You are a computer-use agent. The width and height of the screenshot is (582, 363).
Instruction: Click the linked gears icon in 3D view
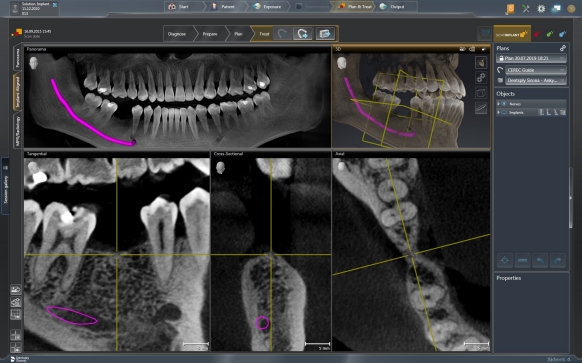pos(481,78)
